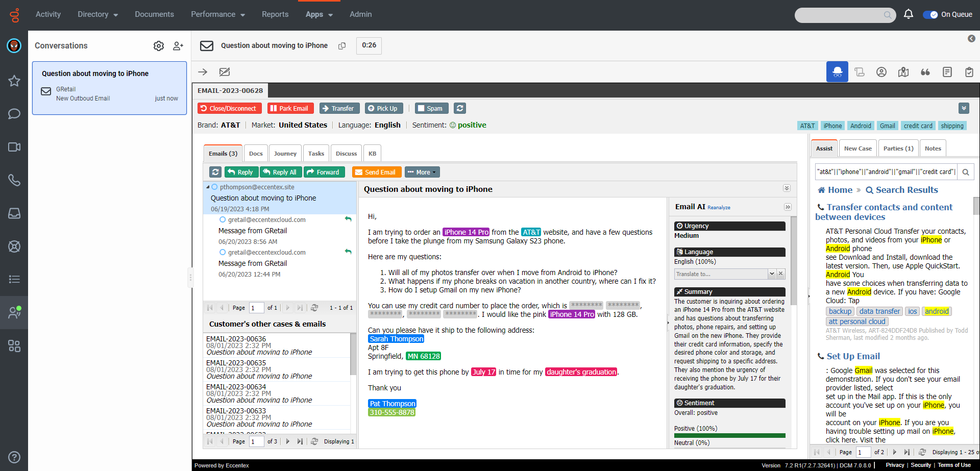The width and height of the screenshot is (980, 471).
Task: Select first gretail message radio circle
Action: 223,220
